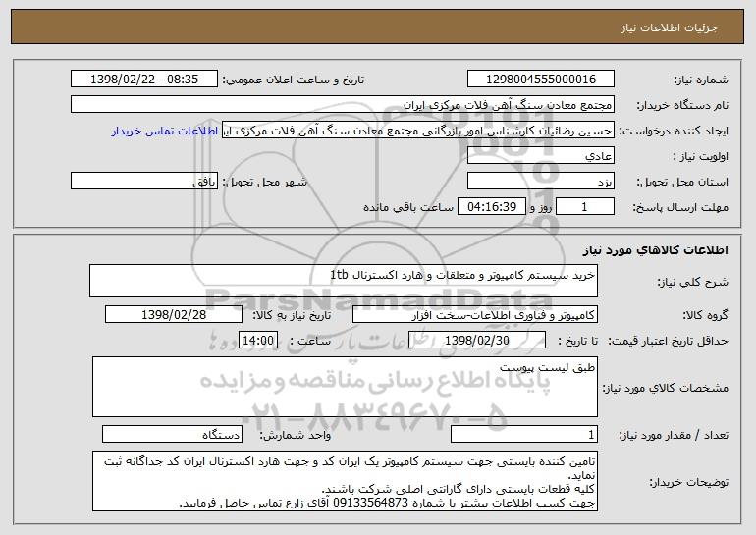
Task: Select the واحد شمارش field دستگاه
Action: [172, 434]
